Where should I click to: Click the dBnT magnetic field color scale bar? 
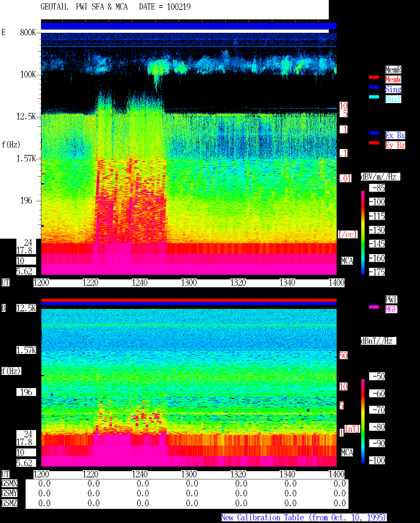pyautogui.click(x=363, y=421)
